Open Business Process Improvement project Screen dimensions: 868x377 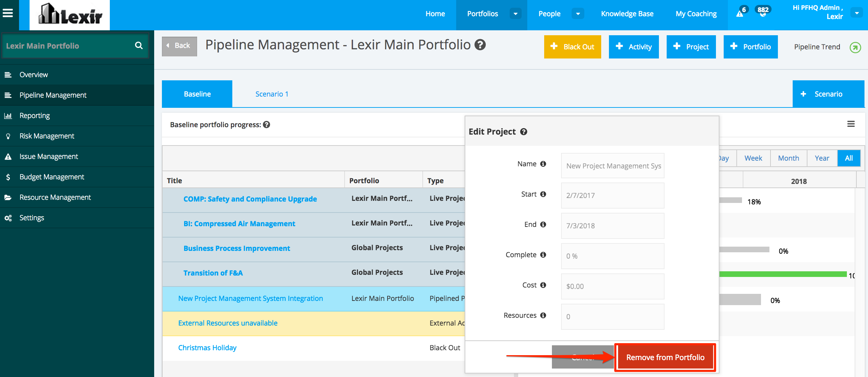coord(237,248)
